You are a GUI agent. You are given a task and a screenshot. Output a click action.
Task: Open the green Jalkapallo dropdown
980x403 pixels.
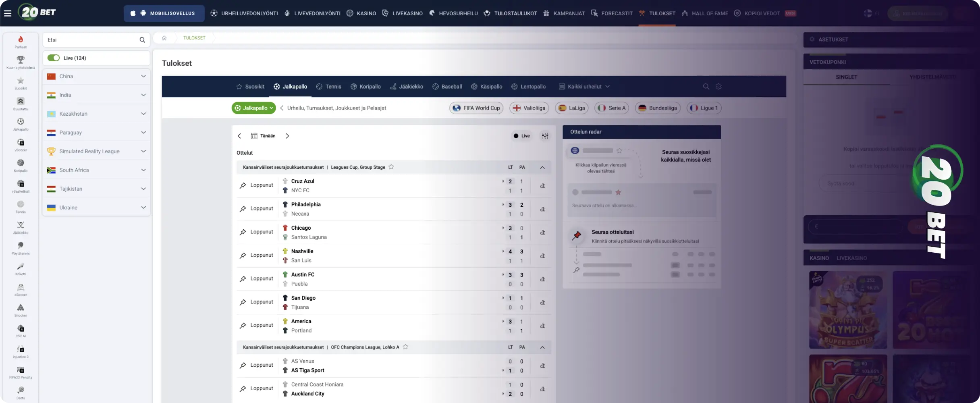click(254, 108)
